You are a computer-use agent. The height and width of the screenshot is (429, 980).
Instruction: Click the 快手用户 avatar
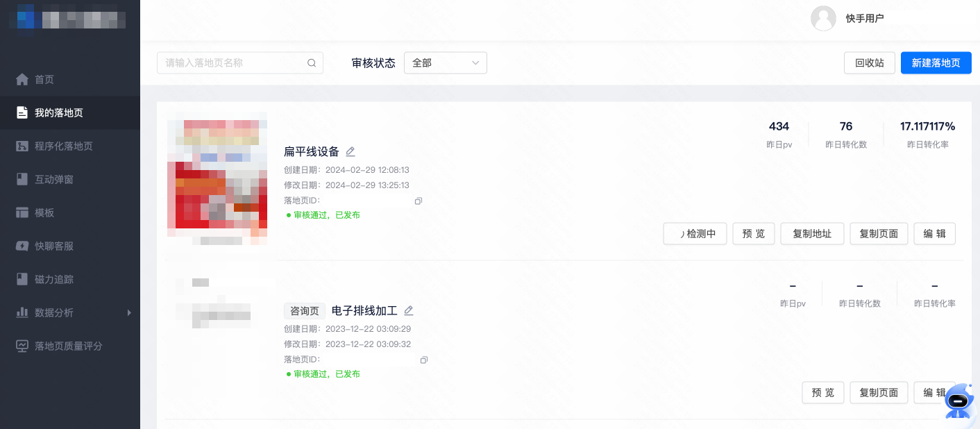[x=824, y=19]
